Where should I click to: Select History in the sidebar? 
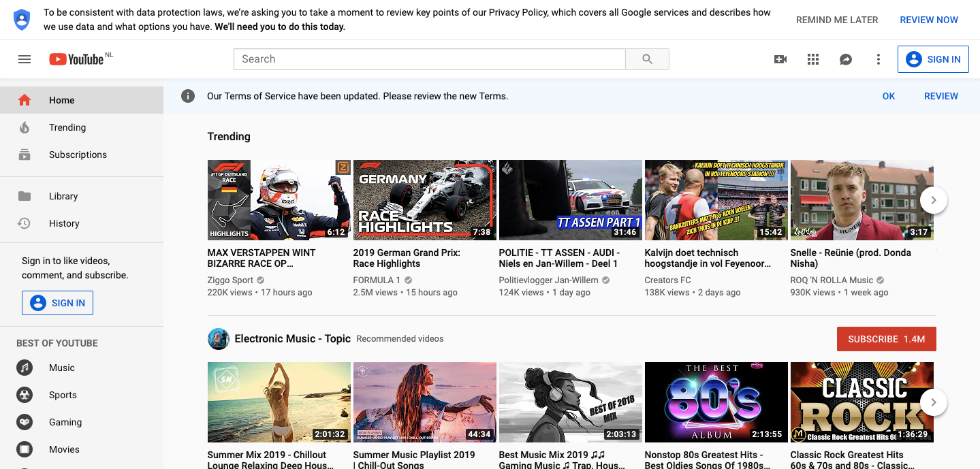pyautogui.click(x=82, y=223)
